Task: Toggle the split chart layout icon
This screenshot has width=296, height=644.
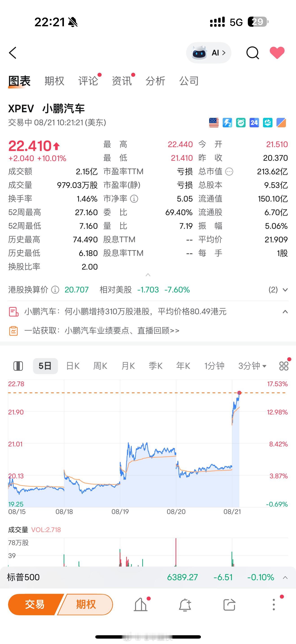Action: (18, 366)
